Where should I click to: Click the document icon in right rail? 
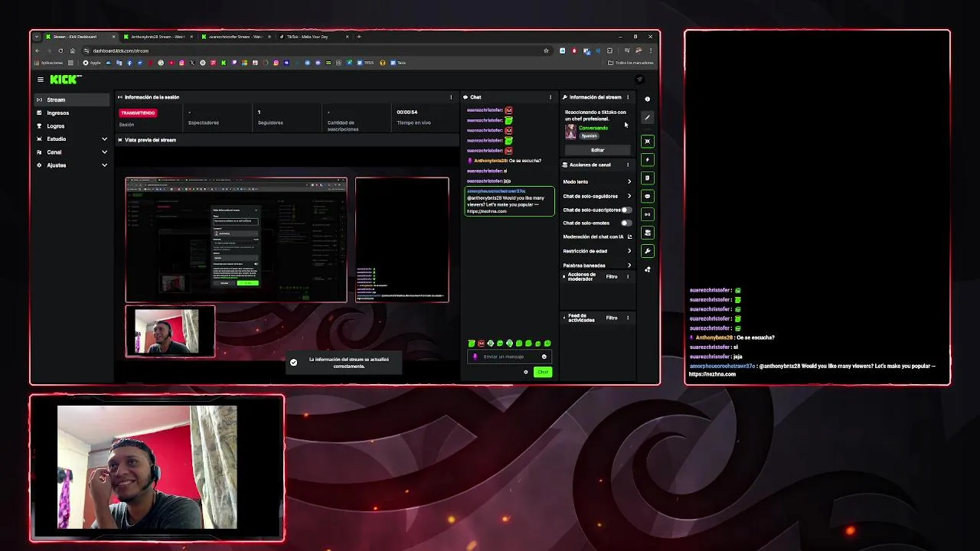coord(647,178)
